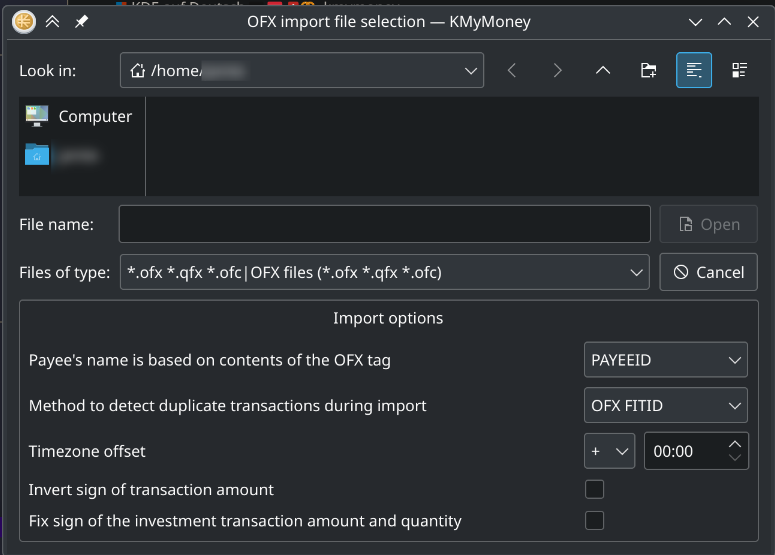This screenshot has height=555, width=775.
Task: Click the KMyMoney application icon in title bar
Action: pos(24,22)
